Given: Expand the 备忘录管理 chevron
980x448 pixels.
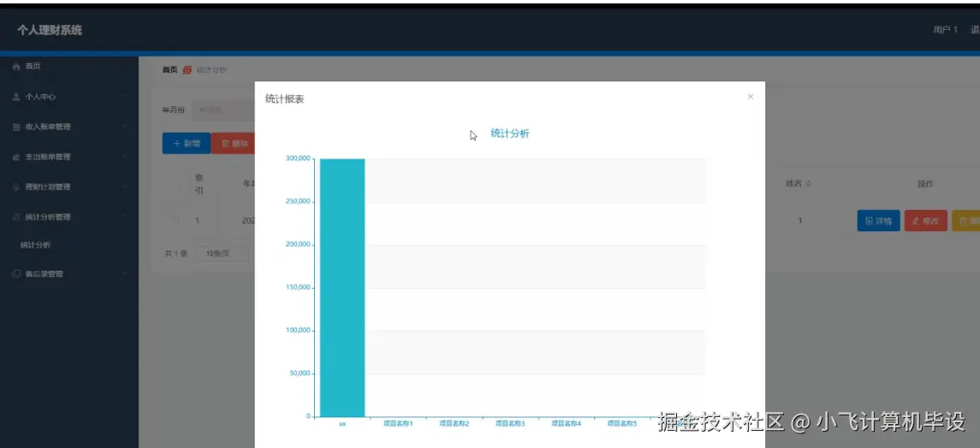Looking at the screenshot, I should pyautogui.click(x=125, y=273).
